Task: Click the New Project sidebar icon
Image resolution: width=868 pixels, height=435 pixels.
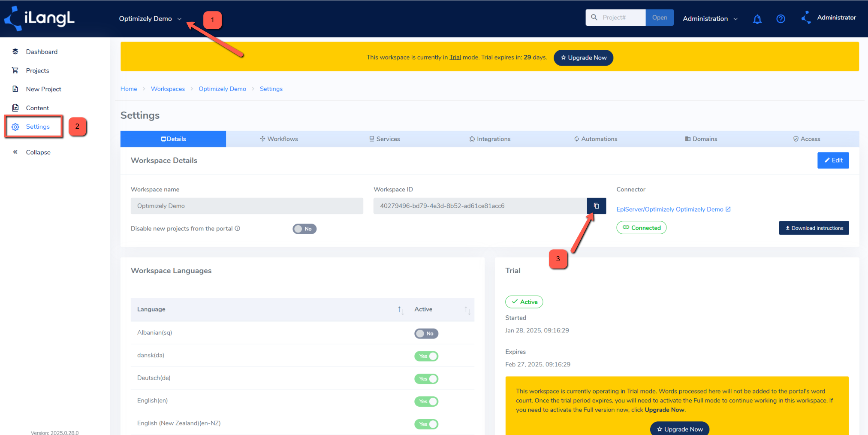Action: pyautogui.click(x=15, y=89)
